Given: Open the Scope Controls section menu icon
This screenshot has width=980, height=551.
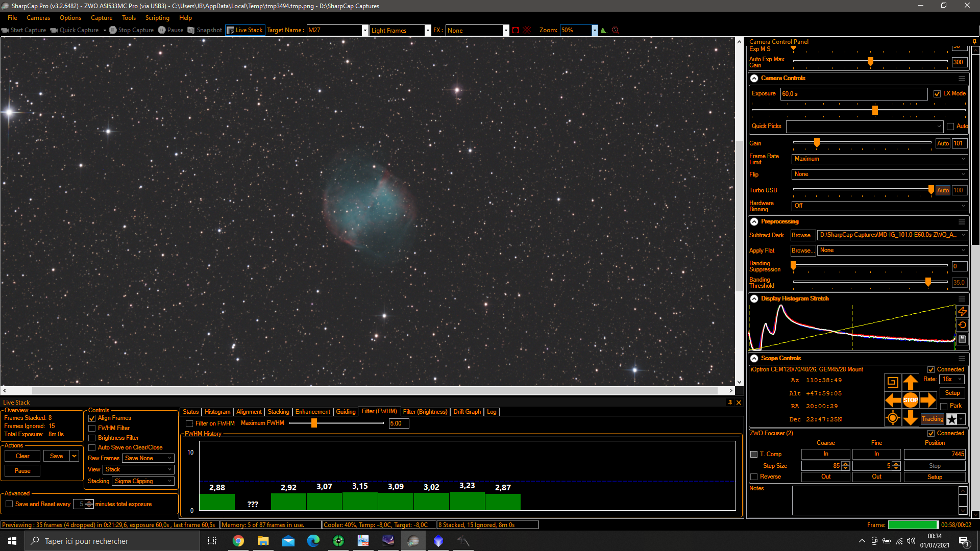Looking at the screenshot, I should [x=962, y=359].
